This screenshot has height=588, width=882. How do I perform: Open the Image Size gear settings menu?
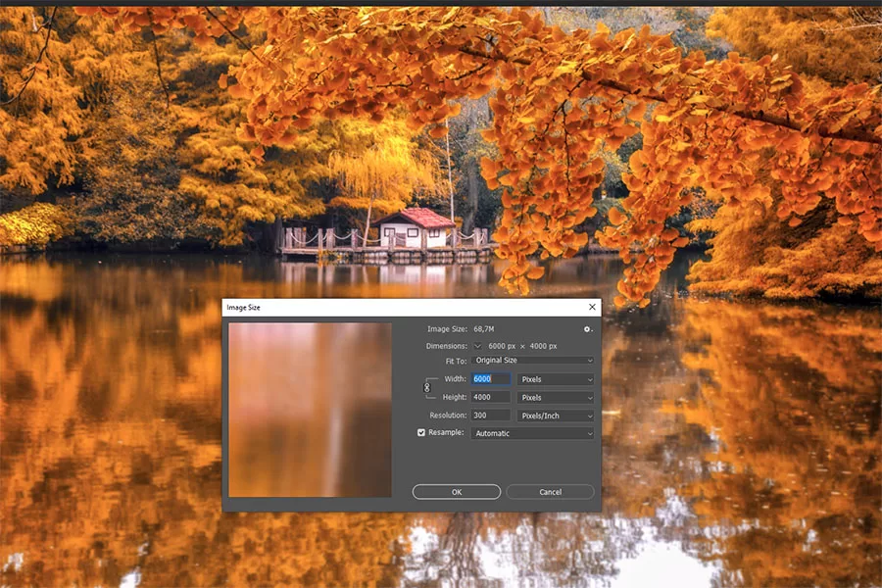pyautogui.click(x=587, y=329)
